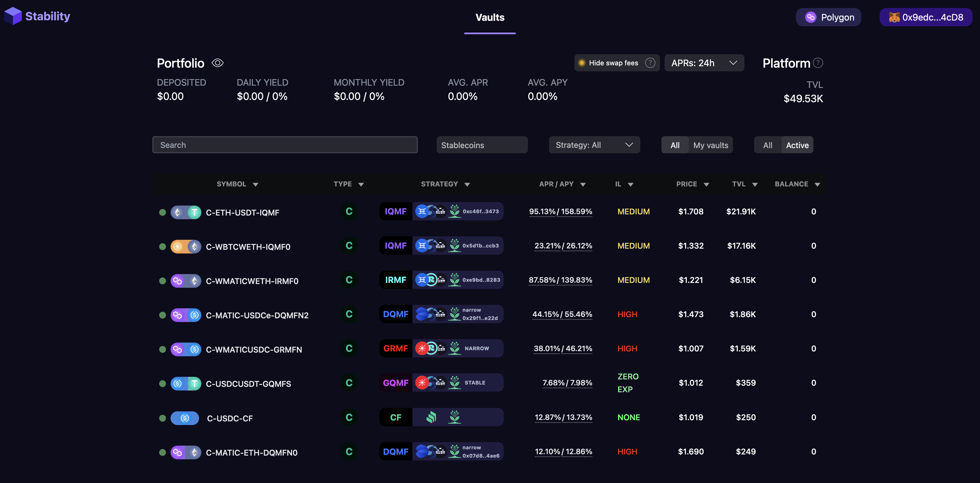Click the Stability cube logo icon
980x483 pixels.
coord(13,16)
